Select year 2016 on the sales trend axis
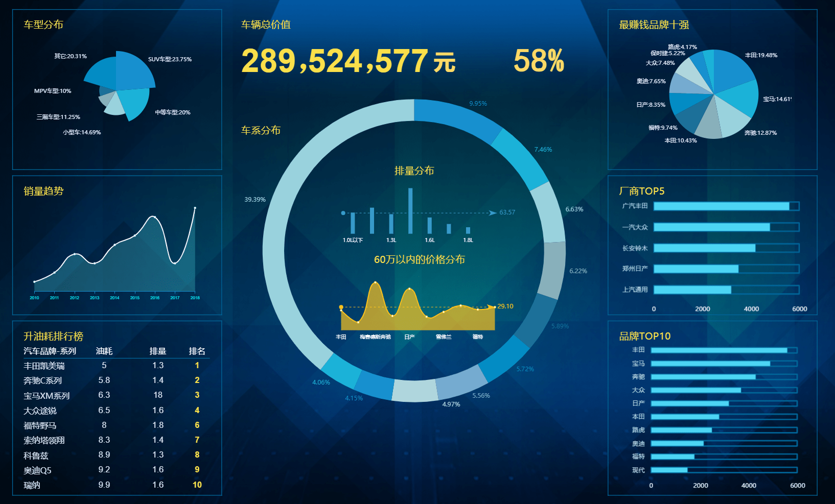 click(155, 298)
